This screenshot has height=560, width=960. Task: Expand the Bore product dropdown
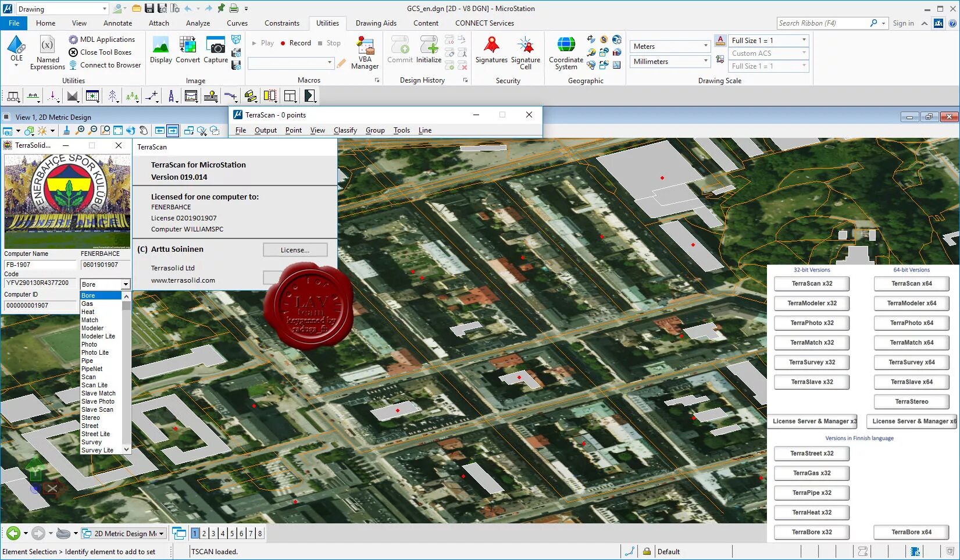pos(105,284)
